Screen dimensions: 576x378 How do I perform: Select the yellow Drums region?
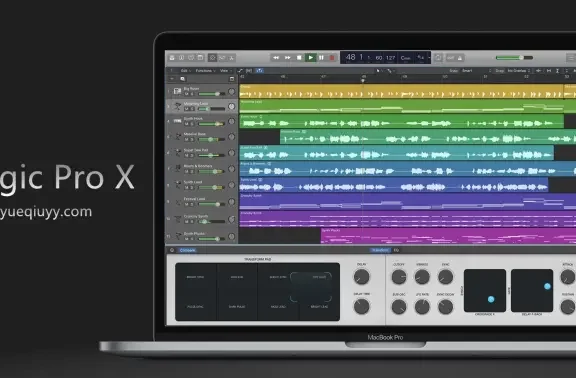point(401,91)
